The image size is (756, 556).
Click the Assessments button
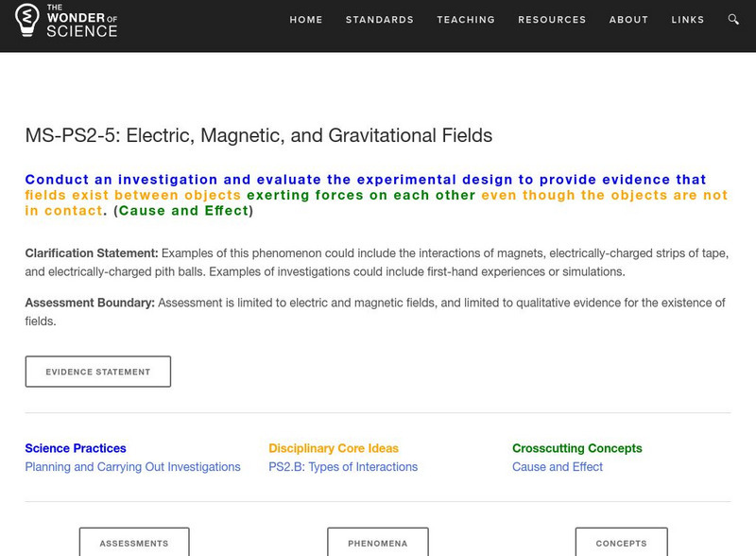click(x=134, y=543)
